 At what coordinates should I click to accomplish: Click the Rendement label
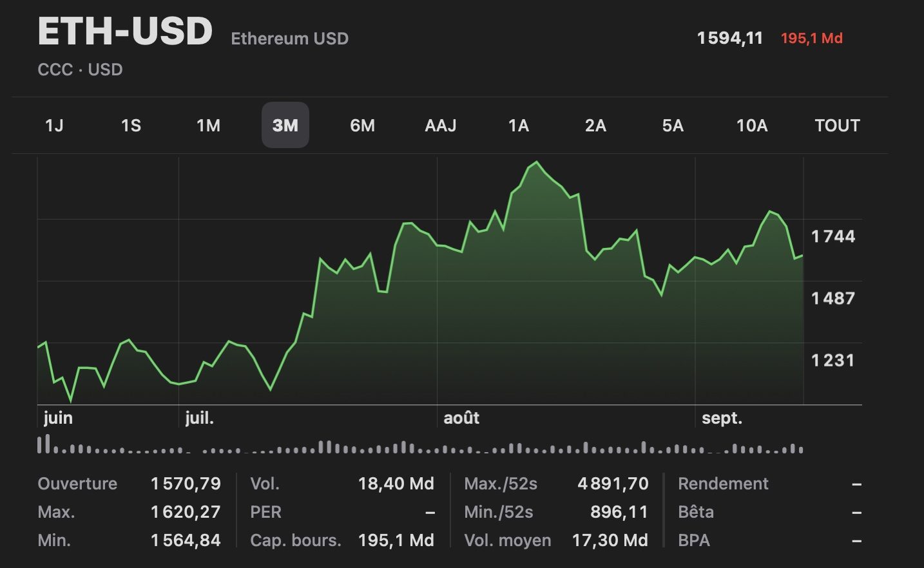pyautogui.click(x=723, y=484)
